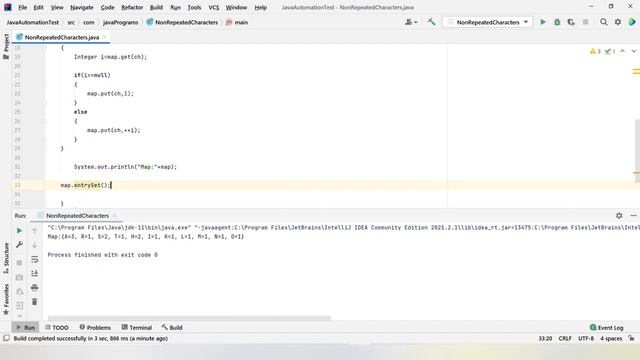Toggle the Run tool window button

point(26,327)
